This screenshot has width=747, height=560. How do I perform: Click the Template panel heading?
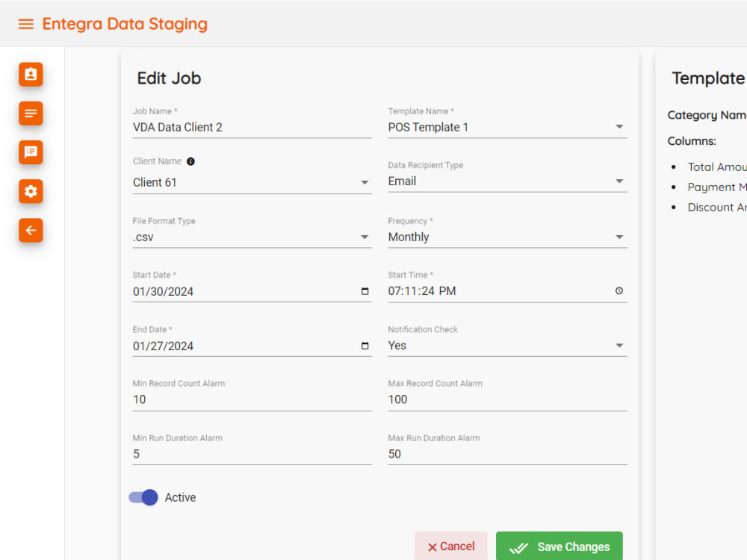709,78
